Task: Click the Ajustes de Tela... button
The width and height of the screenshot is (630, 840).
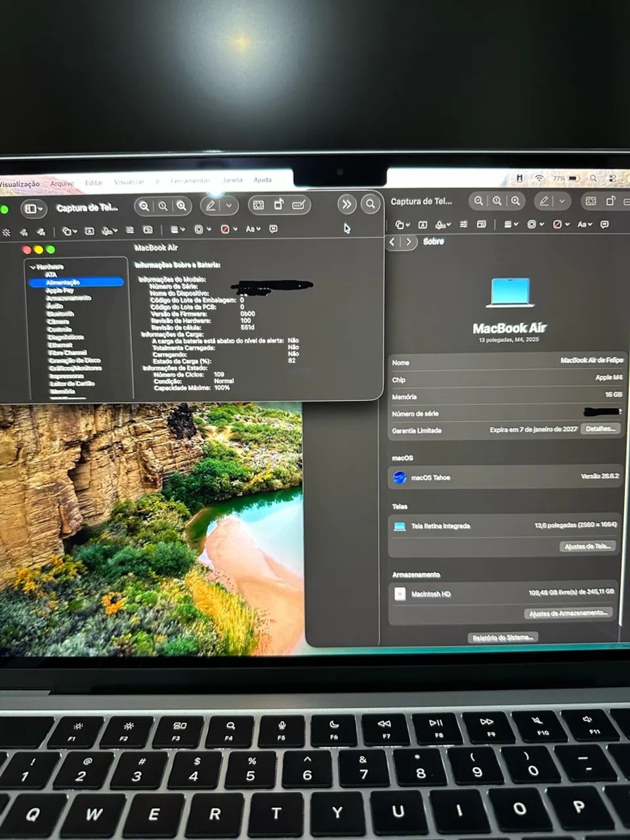Action: coord(589,546)
